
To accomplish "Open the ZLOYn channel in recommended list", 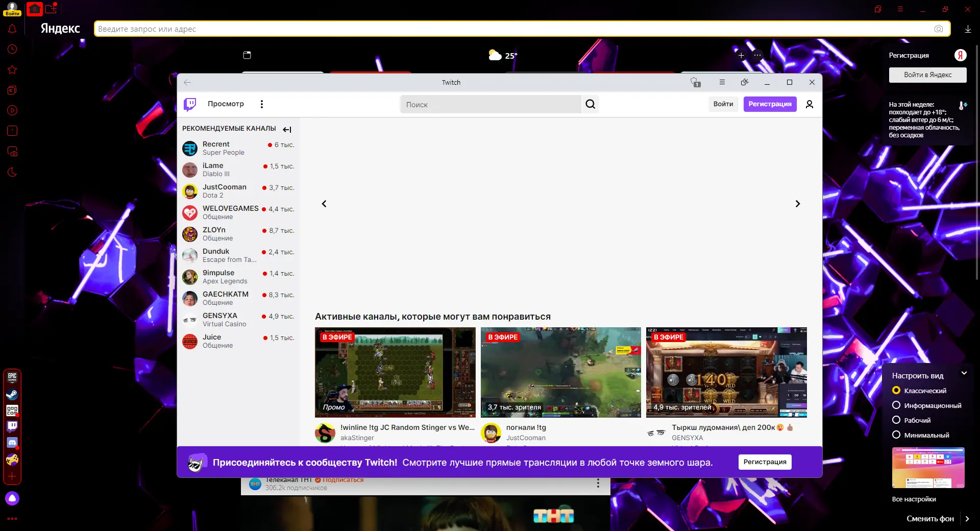I will (x=238, y=234).
